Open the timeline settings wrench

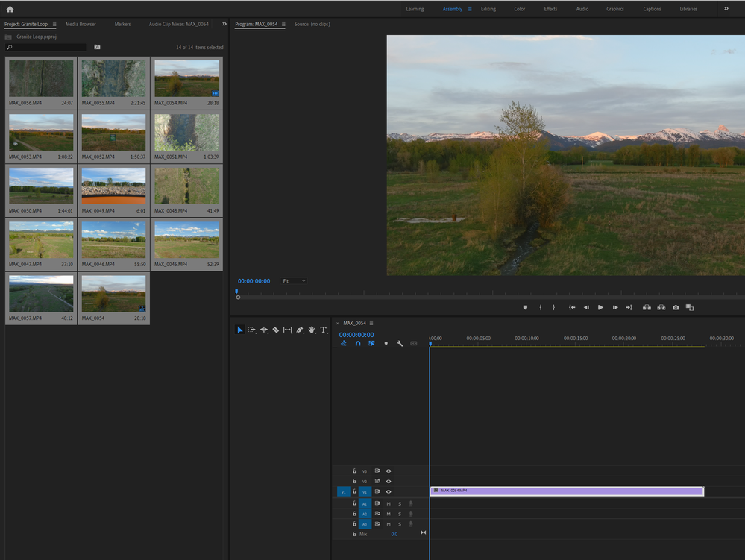coord(400,344)
